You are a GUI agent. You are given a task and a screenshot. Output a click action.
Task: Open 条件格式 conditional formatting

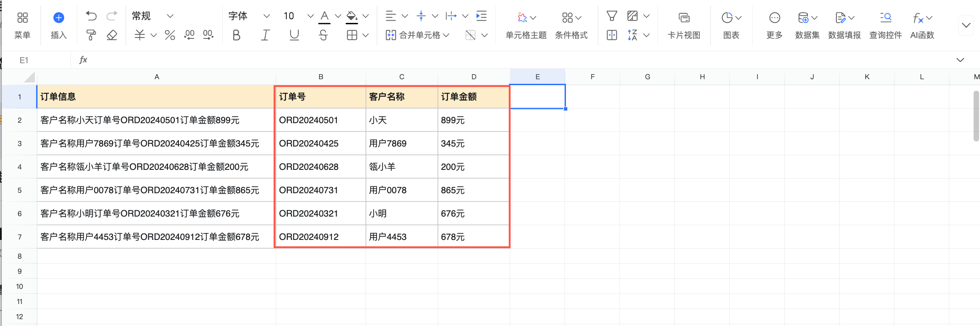(571, 25)
